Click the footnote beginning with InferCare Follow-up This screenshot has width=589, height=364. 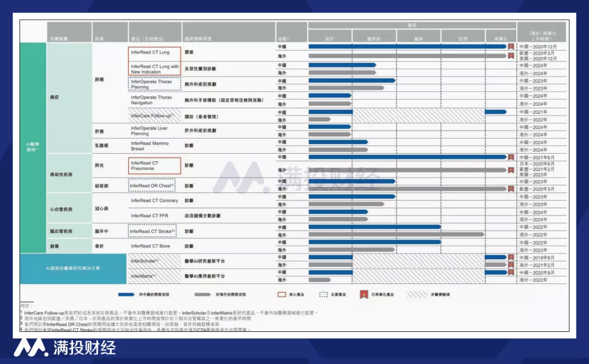(x=170, y=313)
